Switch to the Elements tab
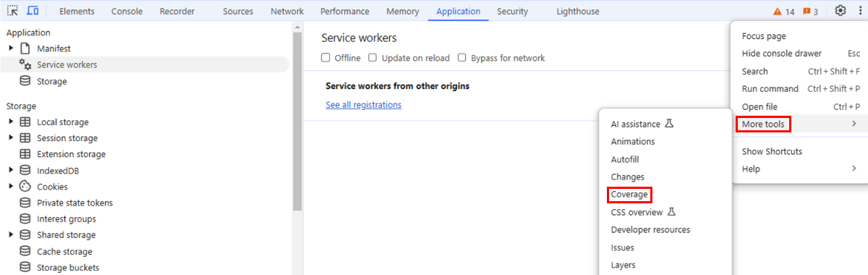 [x=77, y=12]
